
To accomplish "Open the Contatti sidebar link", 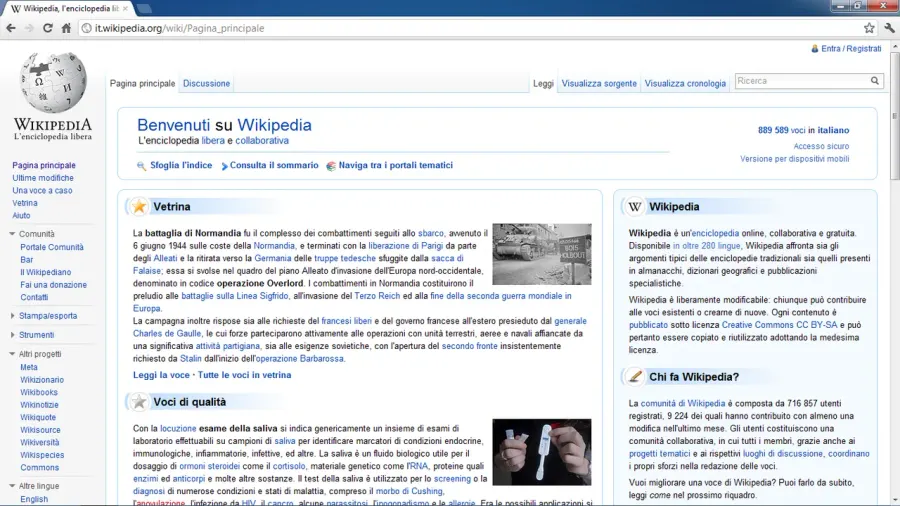I will click(x=34, y=297).
